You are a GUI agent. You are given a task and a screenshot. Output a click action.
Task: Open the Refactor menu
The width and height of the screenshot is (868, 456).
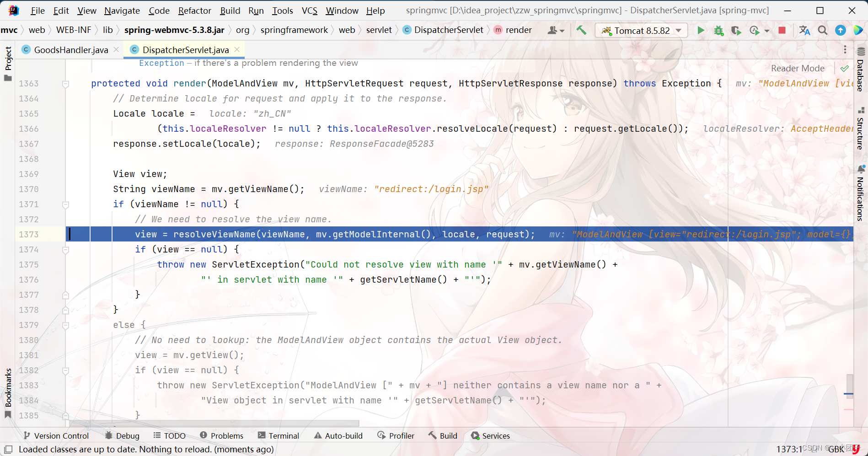tap(194, 11)
